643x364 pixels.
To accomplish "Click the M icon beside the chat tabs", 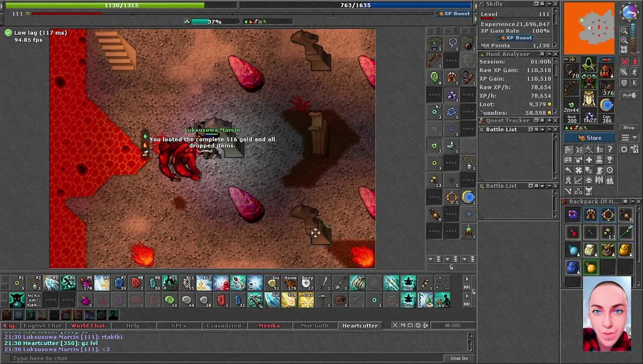I will point(403,326).
